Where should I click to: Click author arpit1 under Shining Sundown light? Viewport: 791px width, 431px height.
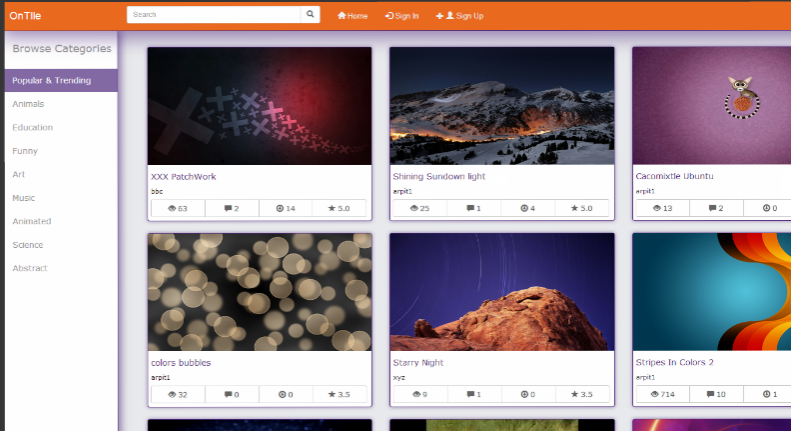click(x=403, y=191)
